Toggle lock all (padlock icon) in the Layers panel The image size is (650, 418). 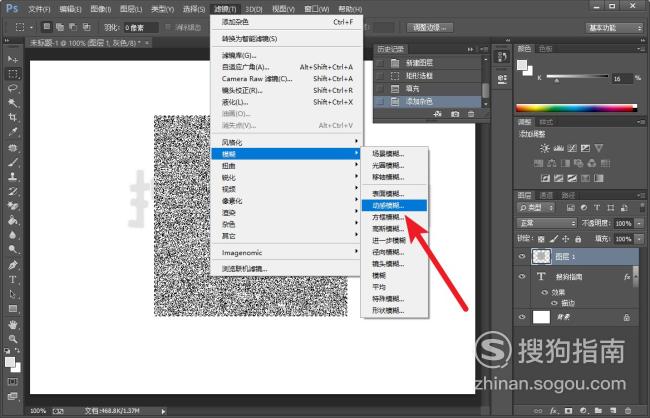pyautogui.click(x=578, y=239)
